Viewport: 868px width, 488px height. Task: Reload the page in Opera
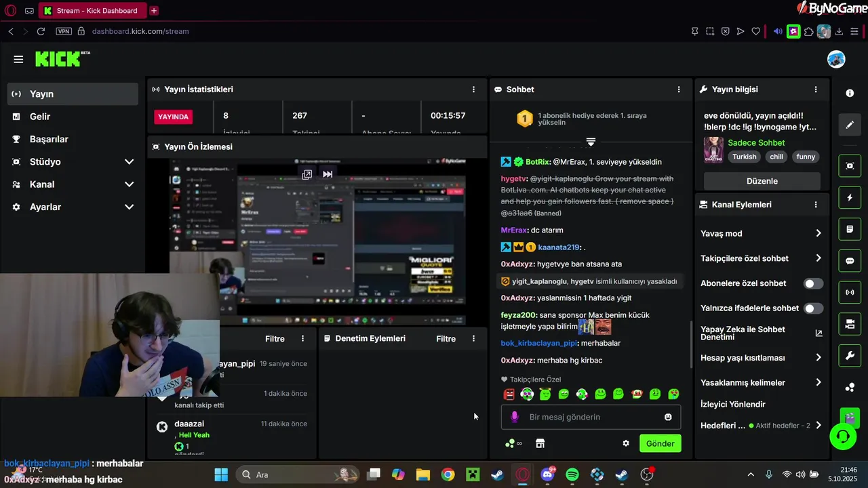tap(41, 31)
